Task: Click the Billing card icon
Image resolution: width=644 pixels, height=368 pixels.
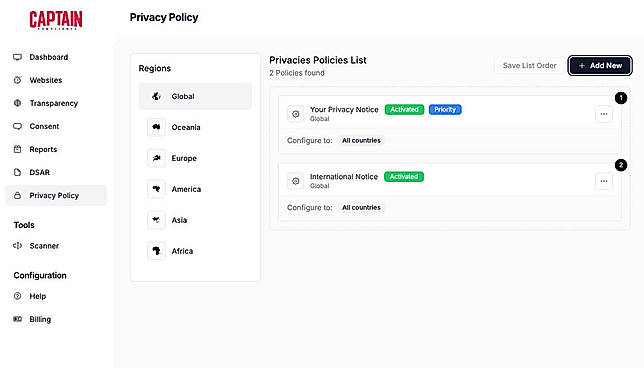Action: (x=17, y=319)
